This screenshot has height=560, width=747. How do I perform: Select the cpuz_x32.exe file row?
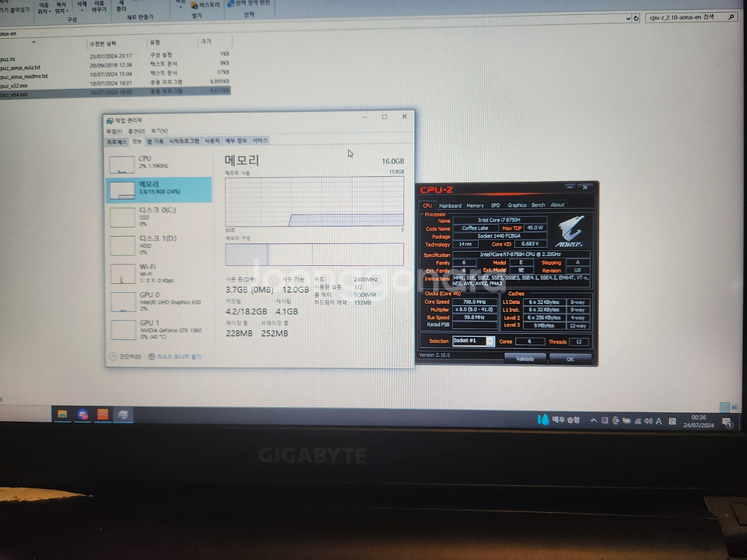click(x=115, y=84)
